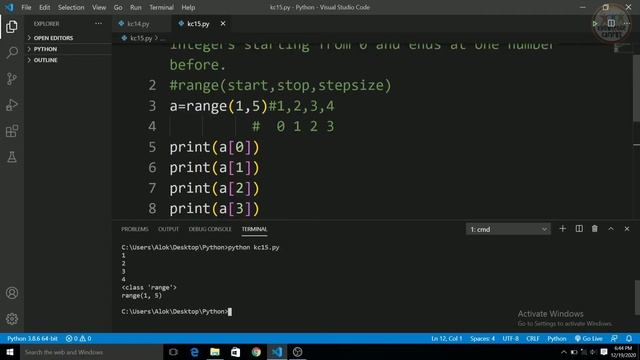Kill the terminal with trash icon
This screenshot has height=360, width=640.
[x=595, y=229]
